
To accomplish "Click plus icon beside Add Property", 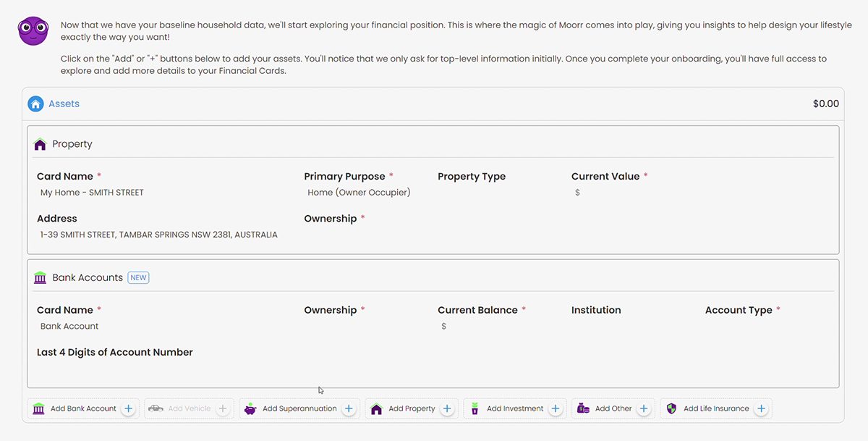I will pyautogui.click(x=447, y=408).
